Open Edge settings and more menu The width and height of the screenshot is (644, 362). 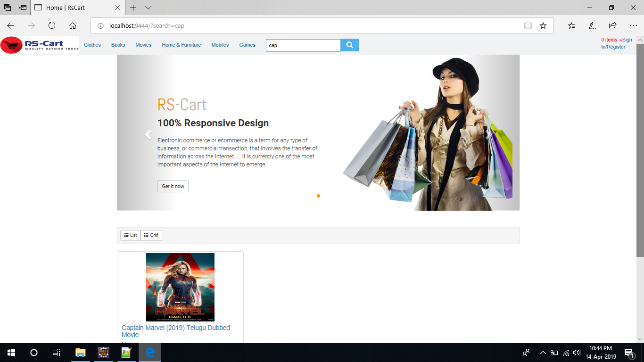coord(633,25)
